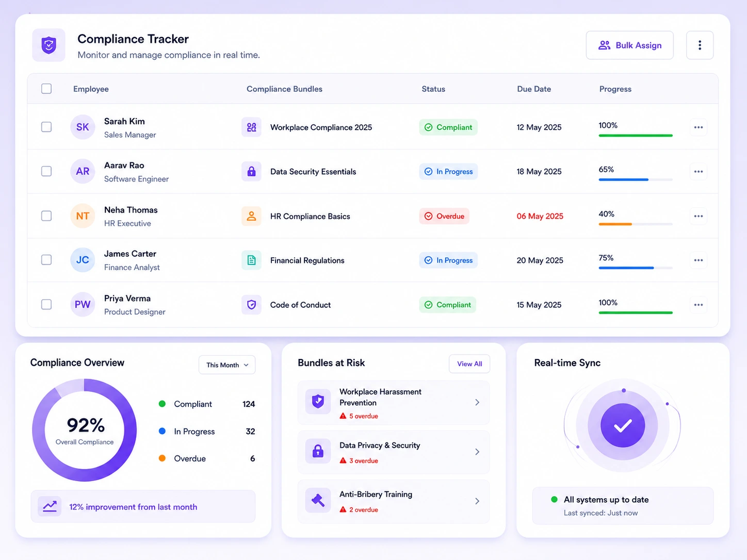Click the In Progress badge for James Carter
This screenshot has height=560, width=747.
point(448,260)
